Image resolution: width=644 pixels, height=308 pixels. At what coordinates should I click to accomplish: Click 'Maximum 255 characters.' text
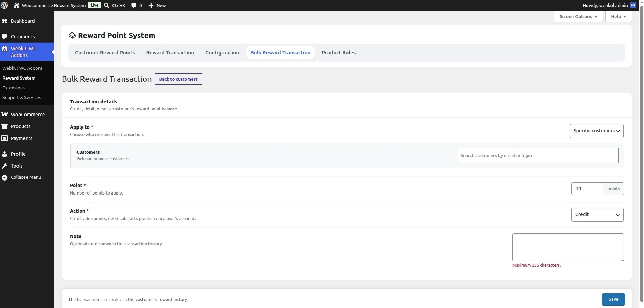[536, 265]
